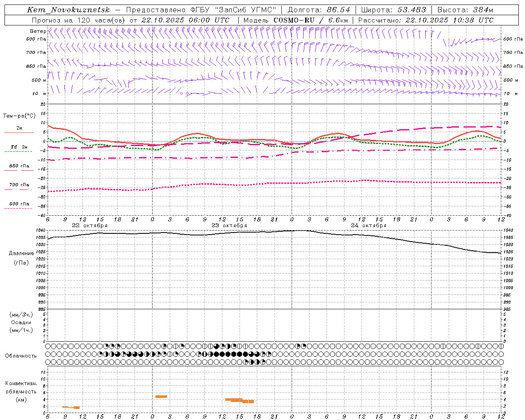The image size is (525, 420).
Task: Select the 'Модель COSMO-RU / 6.6км' text
Action: [296, 20]
